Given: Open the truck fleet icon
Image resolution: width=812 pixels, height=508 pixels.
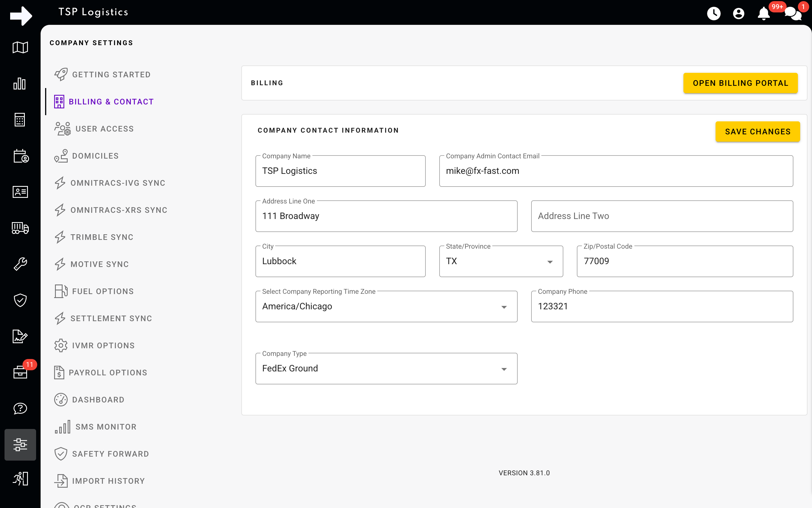Looking at the screenshot, I should pyautogui.click(x=20, y=228).
